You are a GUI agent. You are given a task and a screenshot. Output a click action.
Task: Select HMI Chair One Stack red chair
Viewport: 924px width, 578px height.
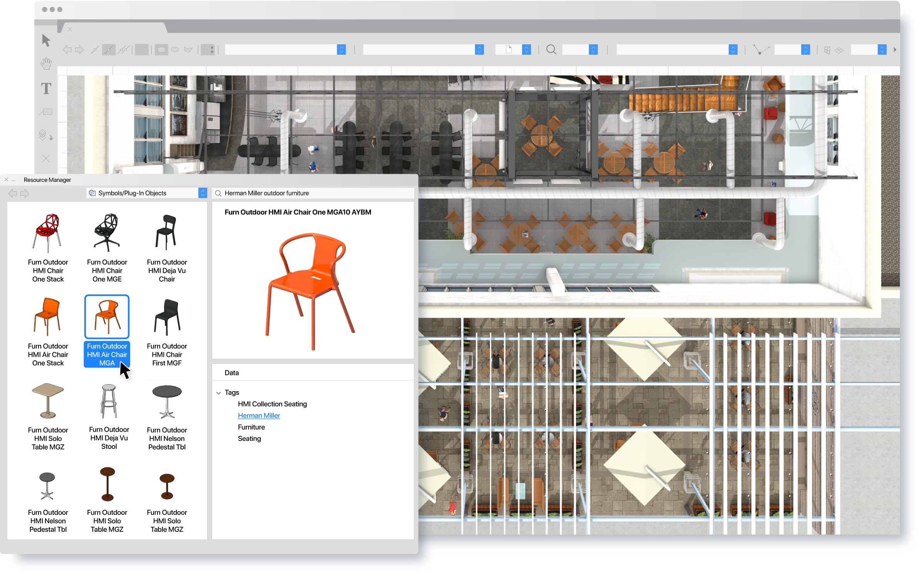pyautogui.click(x=48, y=247)
